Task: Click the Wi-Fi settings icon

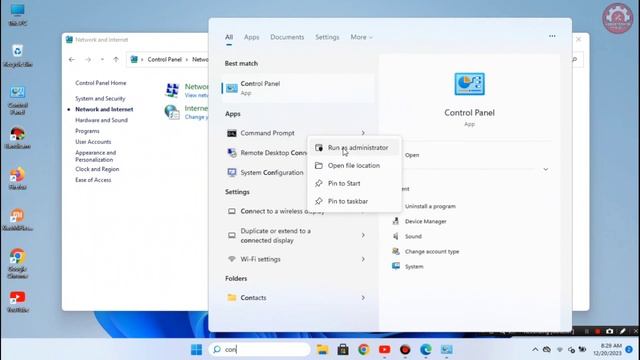Action: 231,259
